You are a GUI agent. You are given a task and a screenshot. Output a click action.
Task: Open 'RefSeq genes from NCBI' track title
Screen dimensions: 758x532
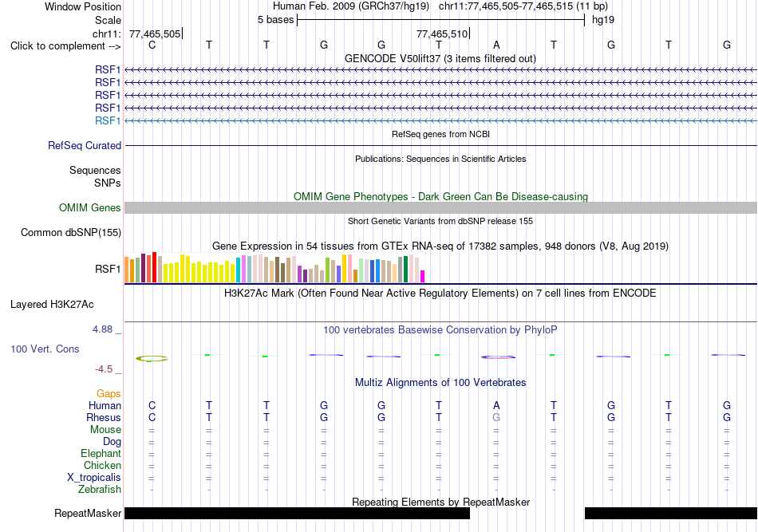[440, 134]
